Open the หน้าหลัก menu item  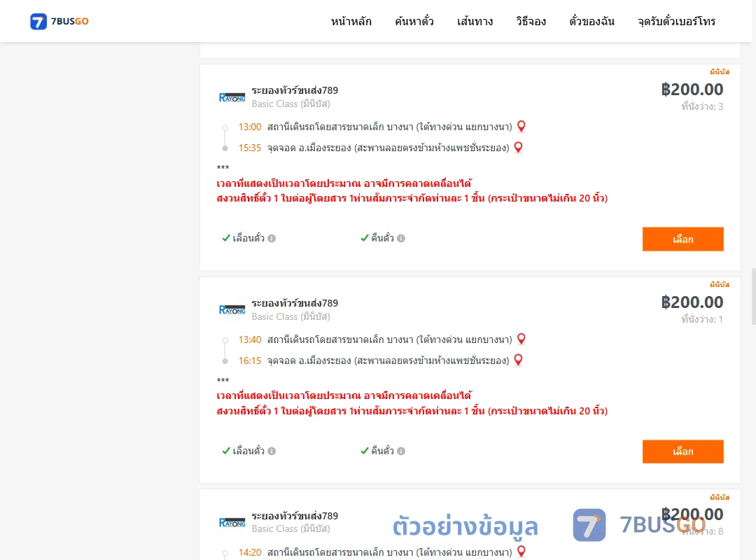(x=351, y=21)
